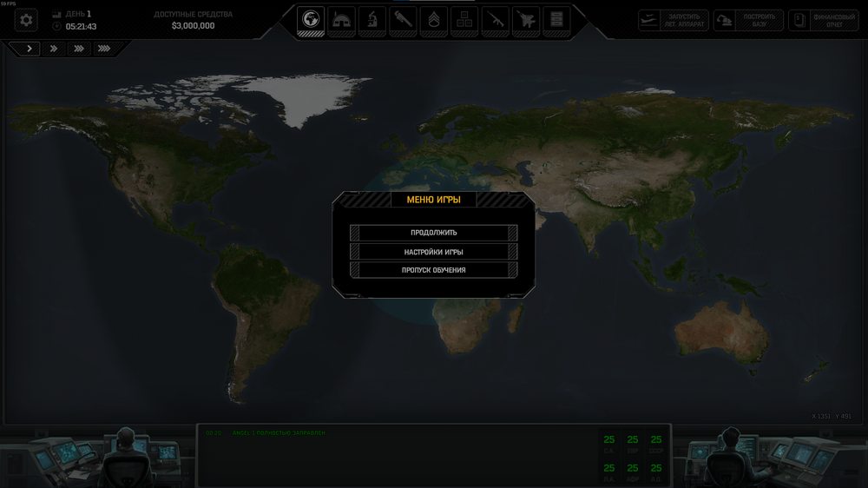
Task: Click the СССР region score 25
Action: 656,440
